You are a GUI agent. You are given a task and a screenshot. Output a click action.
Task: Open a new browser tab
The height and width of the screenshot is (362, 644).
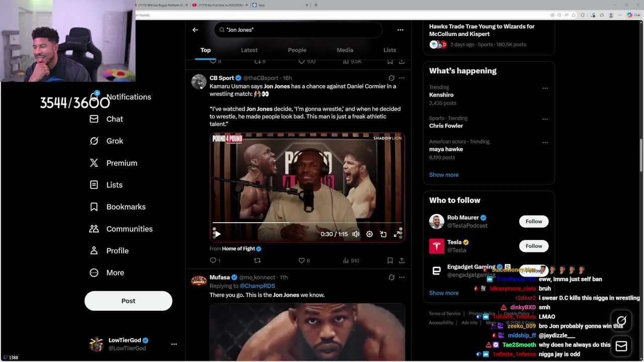pos(315,5)
